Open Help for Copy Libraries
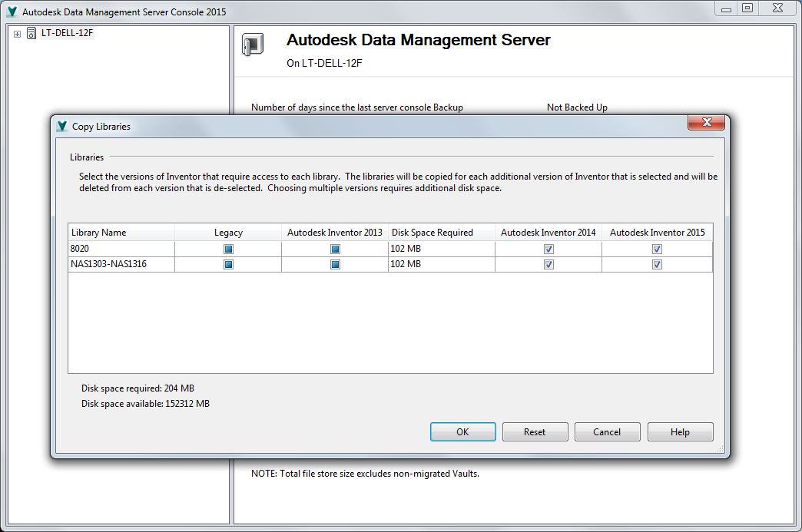The width and height of the screenshot is (802, 532). coord(681,432)
